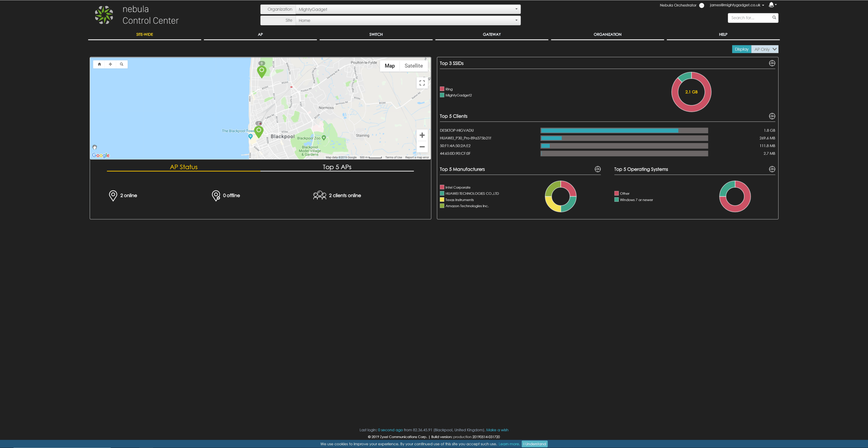Zoom out on the map
Screen dimensions: 868x448
click(x=422, y=147)
